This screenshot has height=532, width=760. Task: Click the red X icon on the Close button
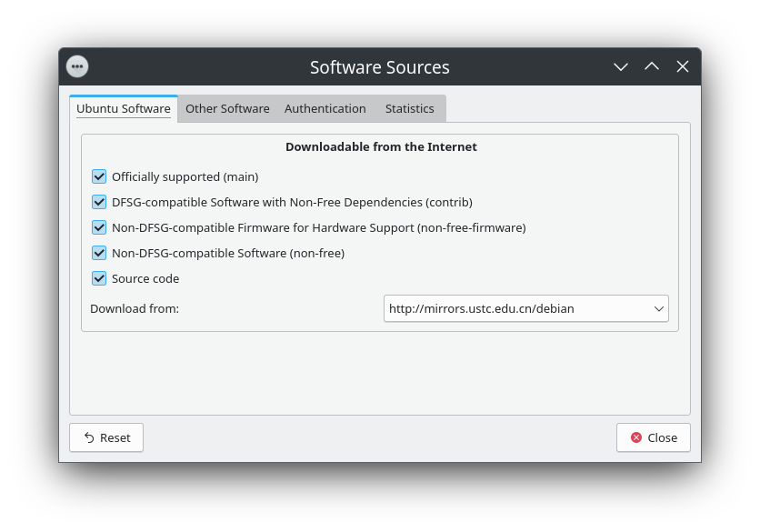pos(636,437)
